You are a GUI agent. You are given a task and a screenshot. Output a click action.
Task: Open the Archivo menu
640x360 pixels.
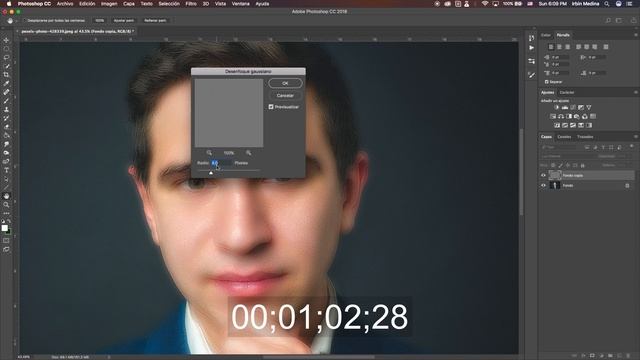tap(65, 4)
